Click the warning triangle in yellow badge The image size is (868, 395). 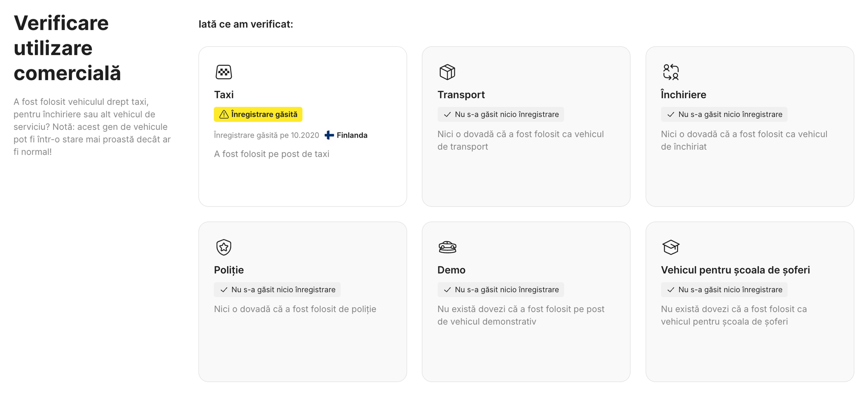click(224, 114)
